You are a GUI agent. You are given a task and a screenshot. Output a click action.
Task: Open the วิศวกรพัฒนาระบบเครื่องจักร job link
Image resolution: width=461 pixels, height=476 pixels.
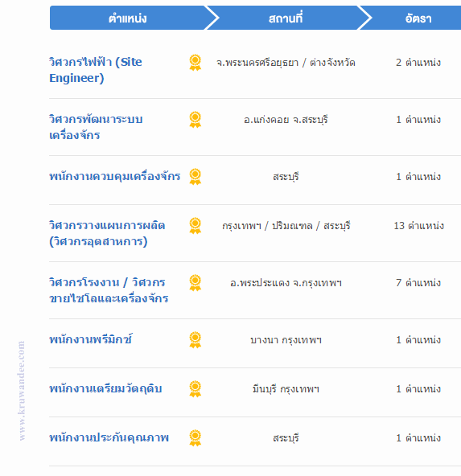(x=96, y=127)
